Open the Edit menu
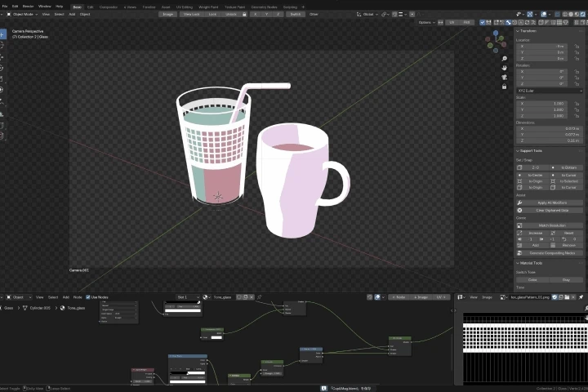Viewport: 588px width, 392px height. pyautogui.click(x=15, y=7)
